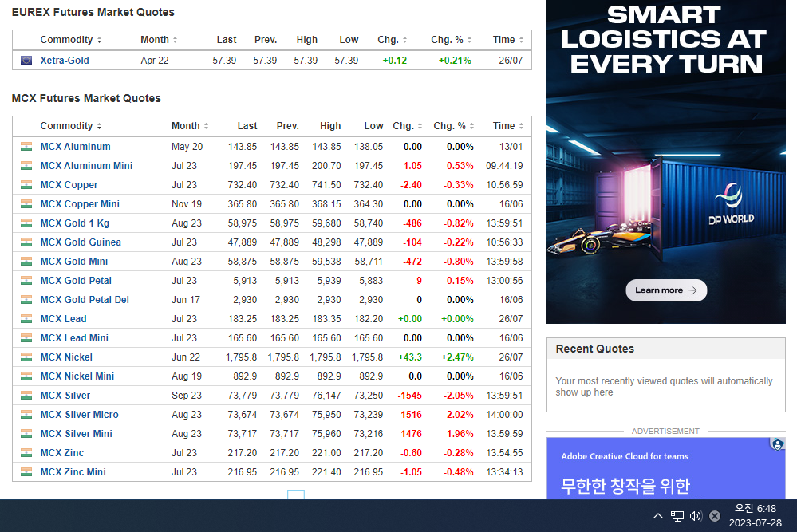Click the India flag beside MCX Zinc Mini
This screenshot has width=797, height=532.
(26, 472)
